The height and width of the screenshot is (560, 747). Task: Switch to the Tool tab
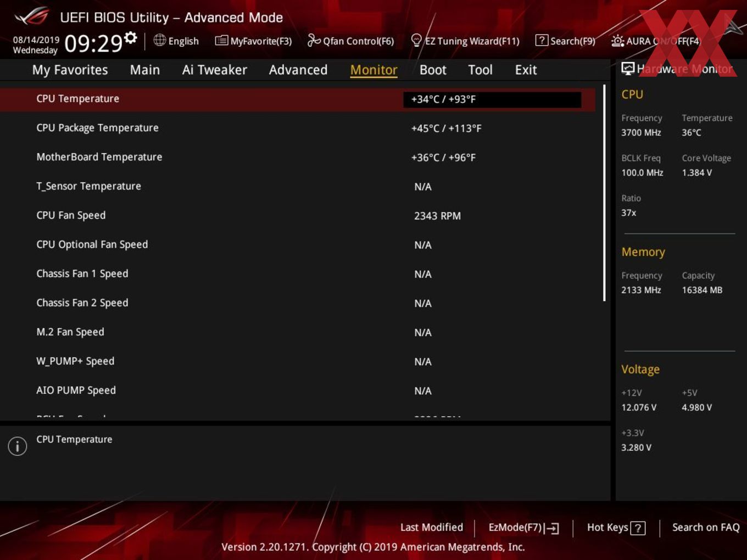coord(480,70)
